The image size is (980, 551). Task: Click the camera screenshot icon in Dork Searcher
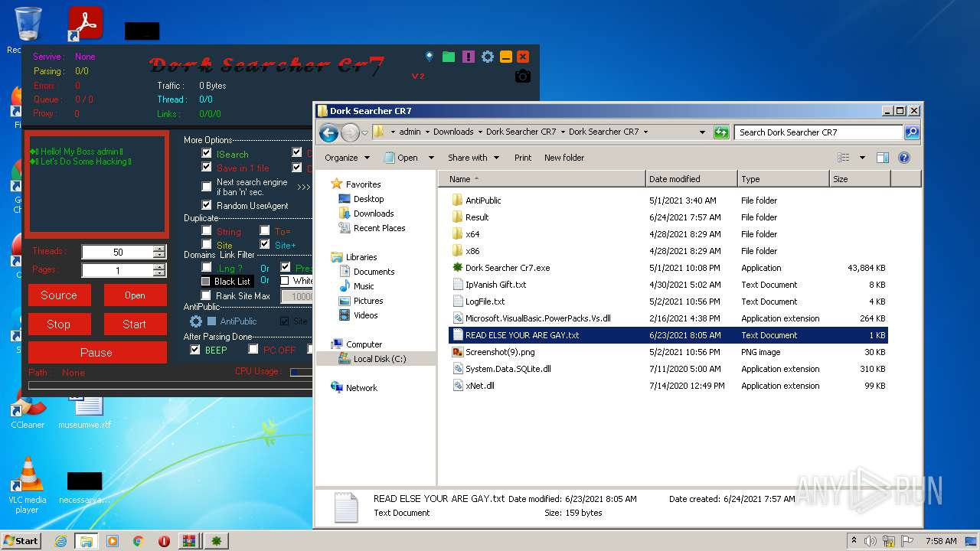[x=523, y=76]
